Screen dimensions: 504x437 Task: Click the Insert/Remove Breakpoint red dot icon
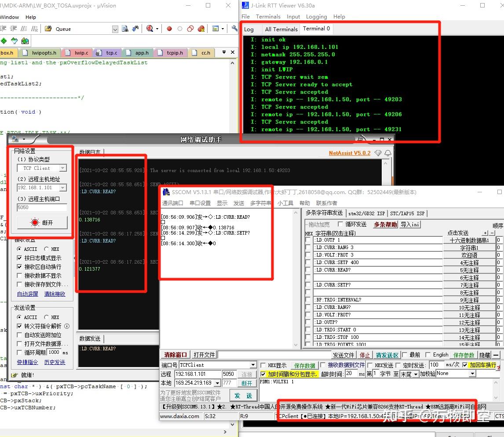[x=169, y=29]
